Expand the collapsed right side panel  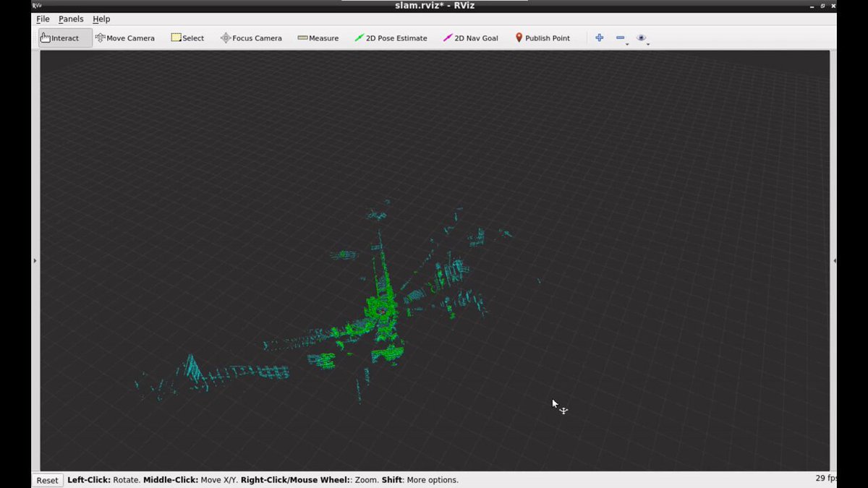tap(834, 260)
